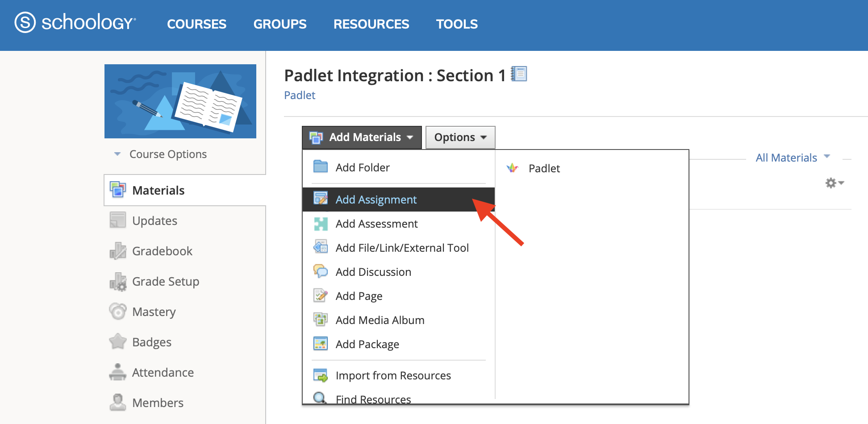Click the Add Folder icon
868x424 pixels.
321,166
